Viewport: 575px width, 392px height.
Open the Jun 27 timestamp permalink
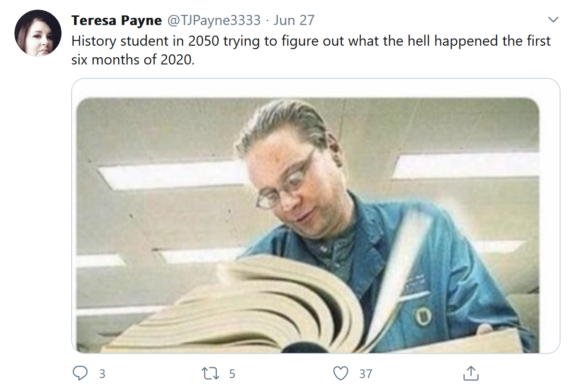[x=294, y=20]
